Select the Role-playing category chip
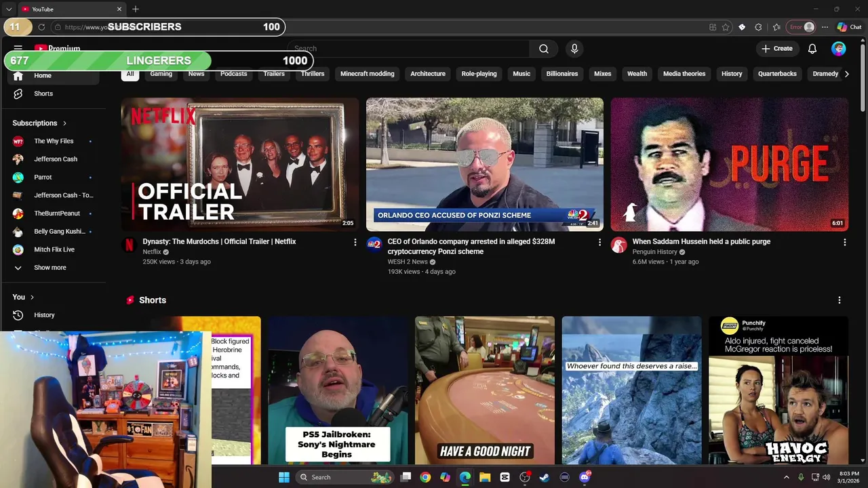The width and height of the screenshot is (868, 488). [479, 74]
